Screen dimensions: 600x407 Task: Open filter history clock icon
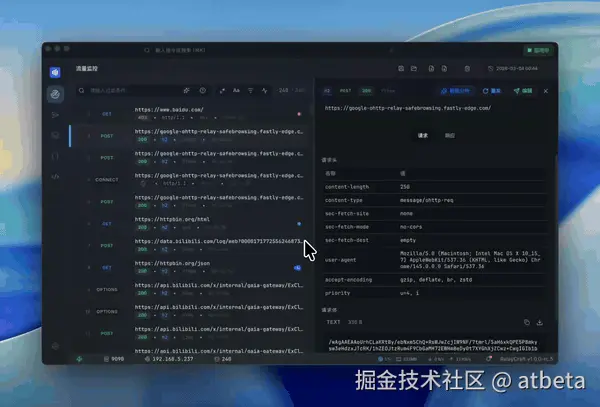pos(202,90)
